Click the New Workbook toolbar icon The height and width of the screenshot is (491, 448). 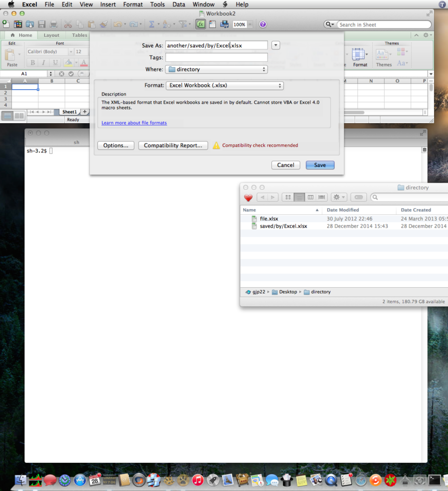[6, 24]
